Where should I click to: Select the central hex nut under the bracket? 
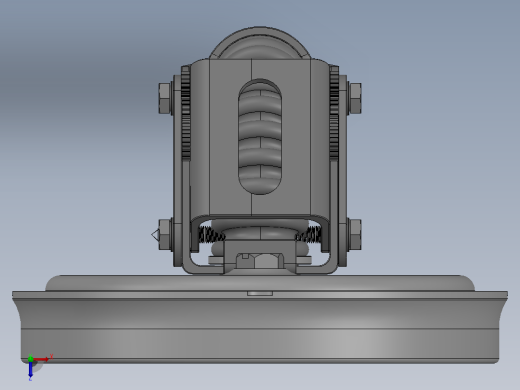click(260, 261)
